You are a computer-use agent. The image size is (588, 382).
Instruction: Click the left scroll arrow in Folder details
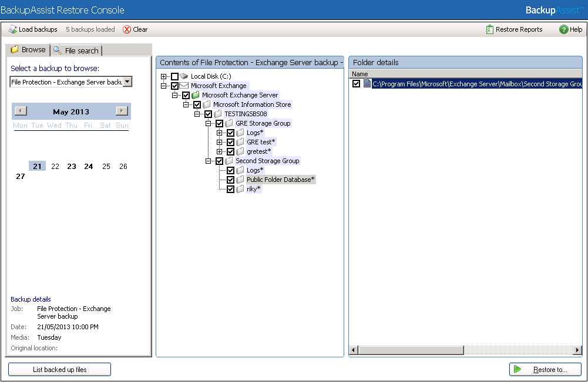tap(353, 350)
